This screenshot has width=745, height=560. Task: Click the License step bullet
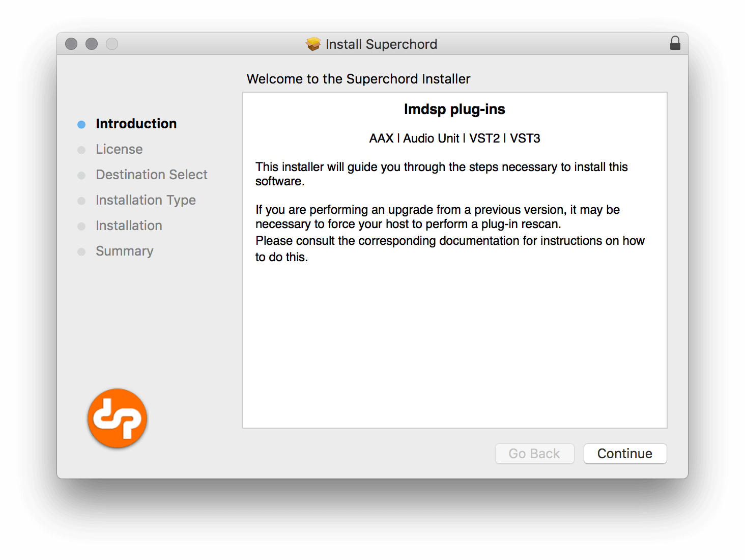tap(81, 150)
